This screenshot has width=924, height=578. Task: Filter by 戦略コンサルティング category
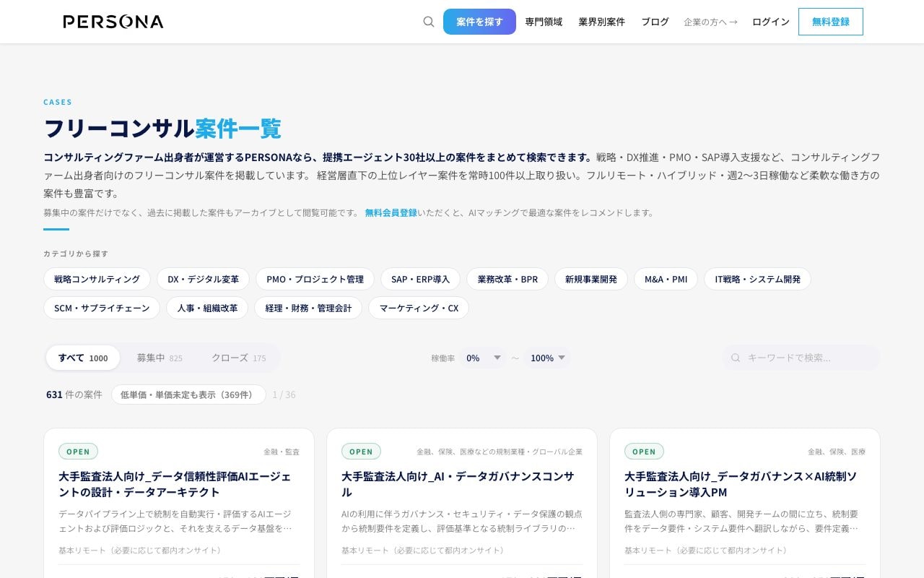click(97, 279)
